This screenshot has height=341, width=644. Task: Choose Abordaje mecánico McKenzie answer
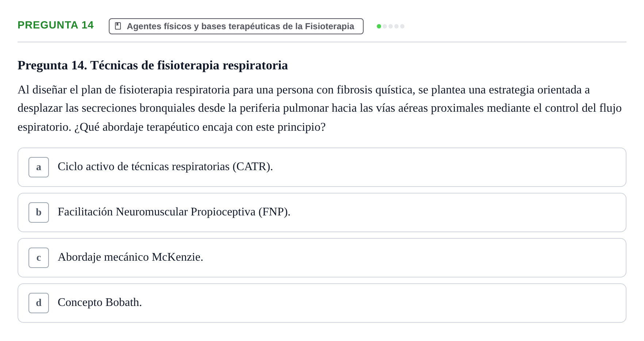130,257
